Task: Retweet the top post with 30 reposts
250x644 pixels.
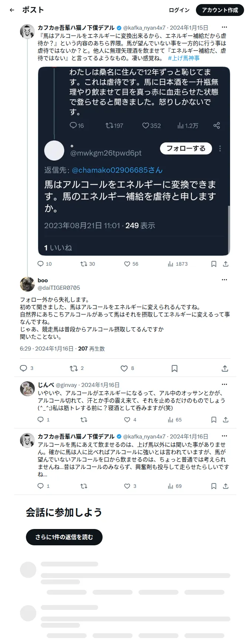Action: click(x=87, y=264)
